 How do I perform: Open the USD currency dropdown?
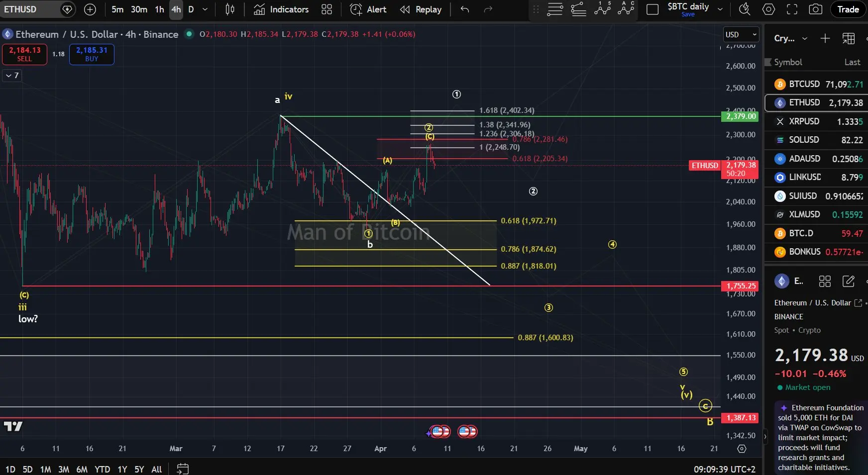[x=741, y=34]
